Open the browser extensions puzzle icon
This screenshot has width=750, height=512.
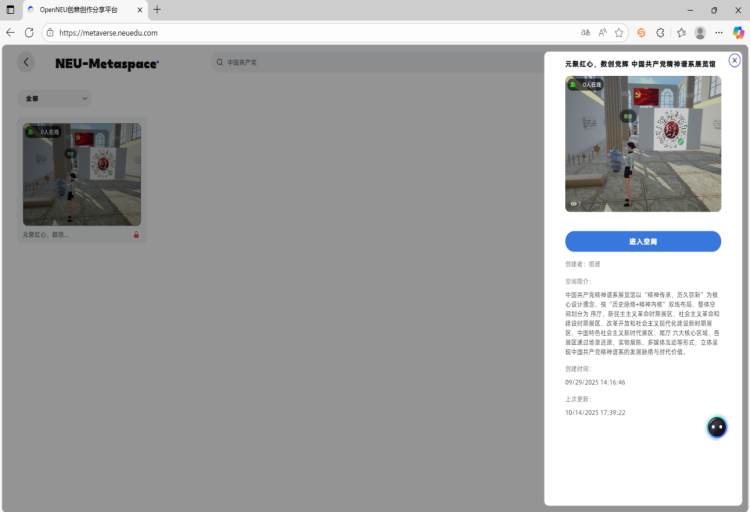pyautogui.click(x=660, y=32)
